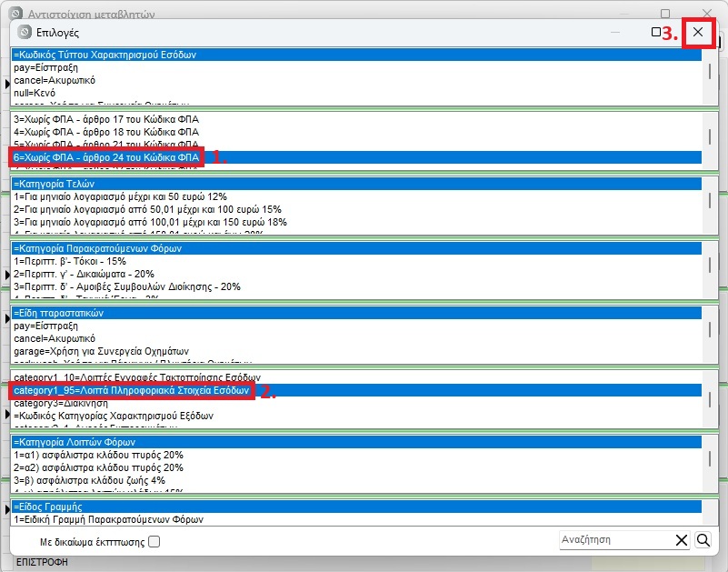The height and width of the screenshot is (572, 728).
Task: Choose pay=Είσπραξη in the first list
Action: (45, 68)
